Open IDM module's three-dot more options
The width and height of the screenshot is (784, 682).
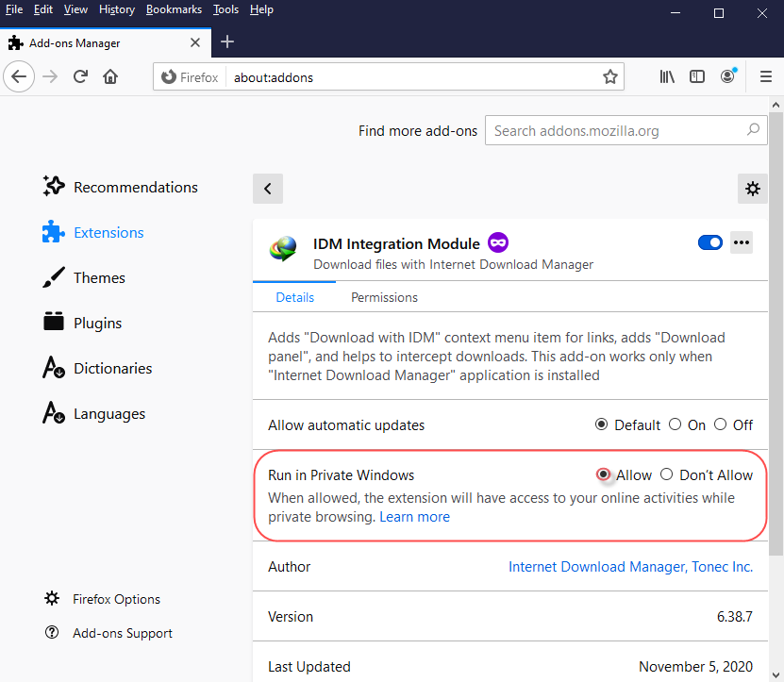pos(741,242)
